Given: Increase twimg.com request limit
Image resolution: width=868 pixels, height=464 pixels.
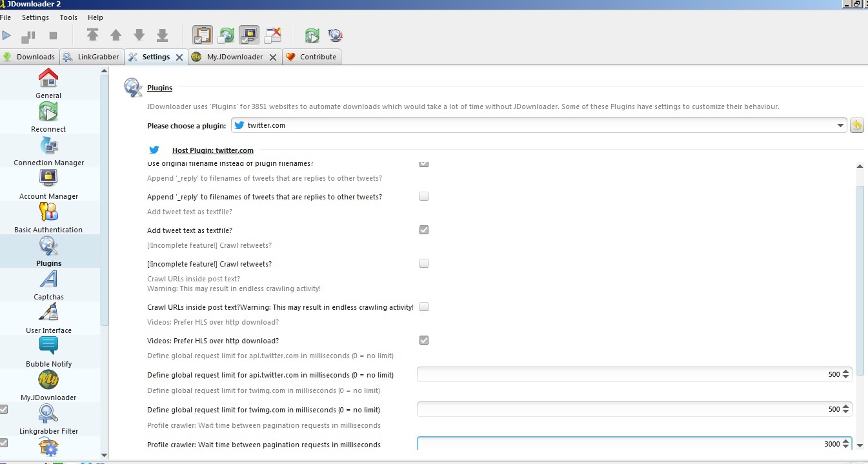Looking at the screenshot, I should pos(846,406).
